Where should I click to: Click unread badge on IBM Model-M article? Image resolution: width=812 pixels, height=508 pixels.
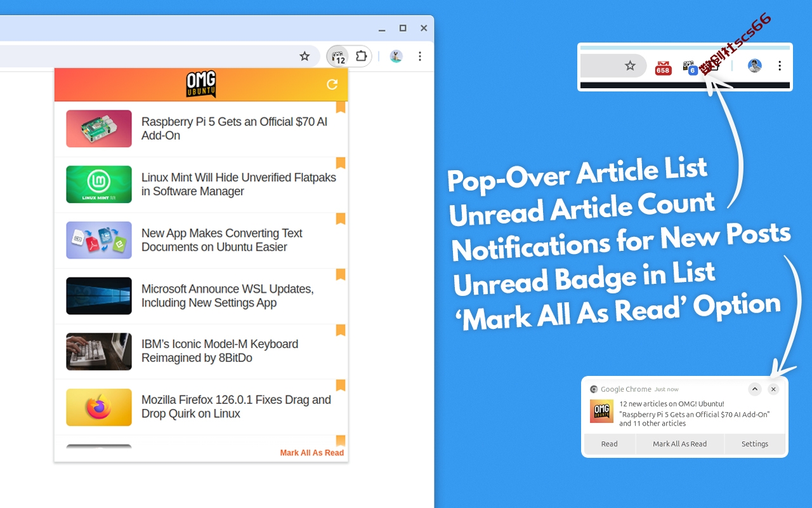tap(341, 330)
